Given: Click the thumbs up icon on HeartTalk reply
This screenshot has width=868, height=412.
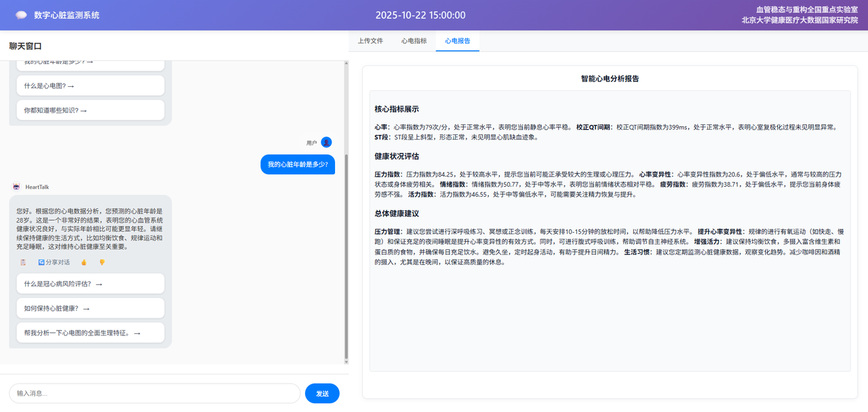Looking at the screenshot, I should click(x=84, y=262).
